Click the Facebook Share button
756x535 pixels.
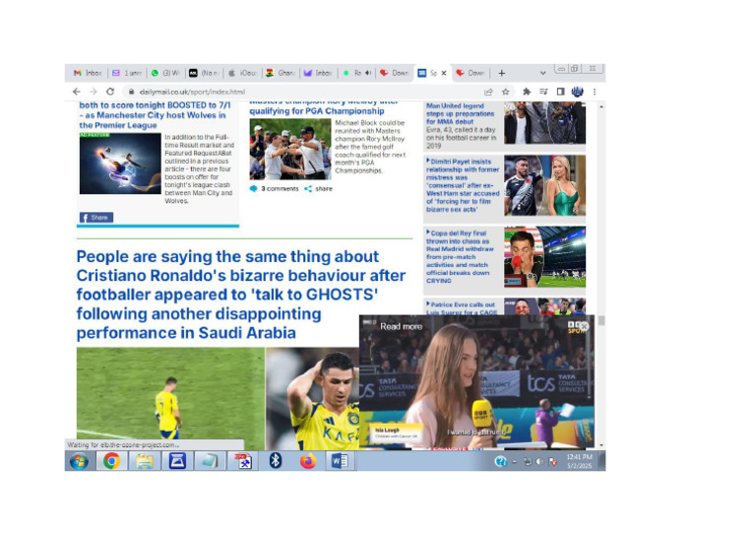click(96, 218)
